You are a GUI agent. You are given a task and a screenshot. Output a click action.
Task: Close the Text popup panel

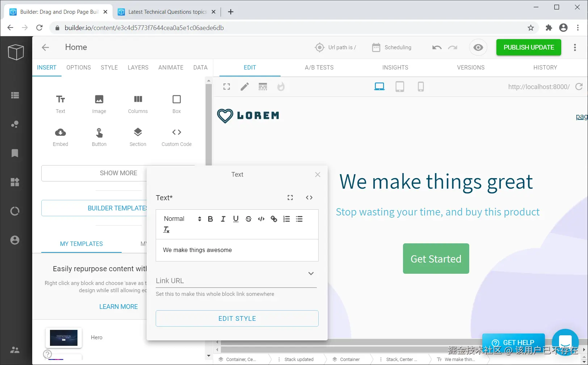[318, 175]
